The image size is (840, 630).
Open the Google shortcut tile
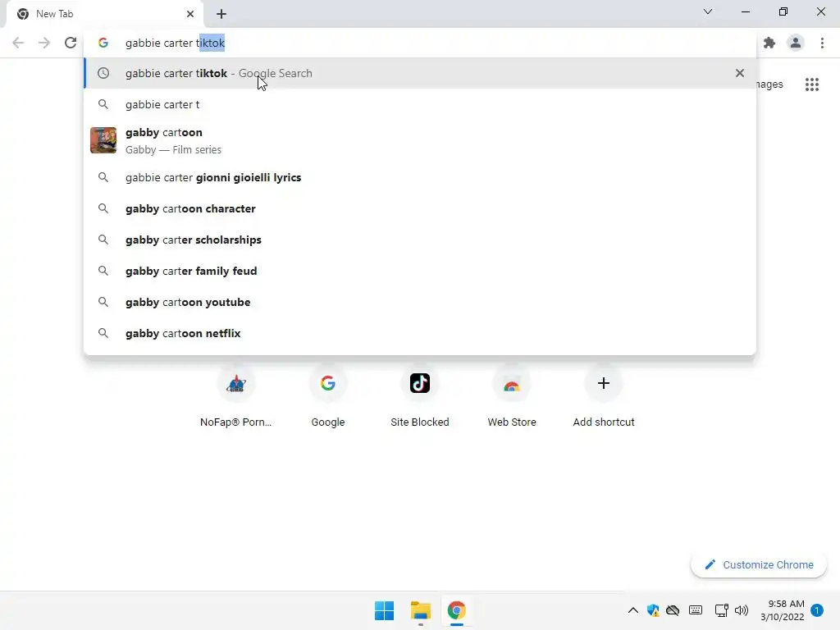pyautogui.click(x=328, y=396)
